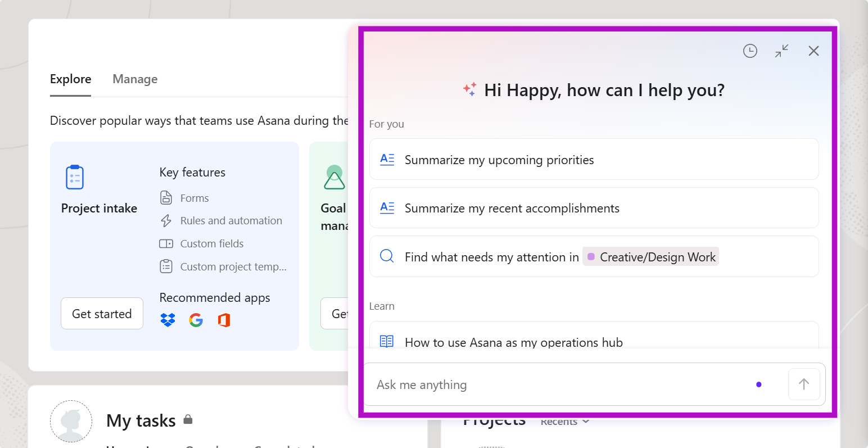Click the Forms feature label
The image size is (868, 448).
click(195, 198)
